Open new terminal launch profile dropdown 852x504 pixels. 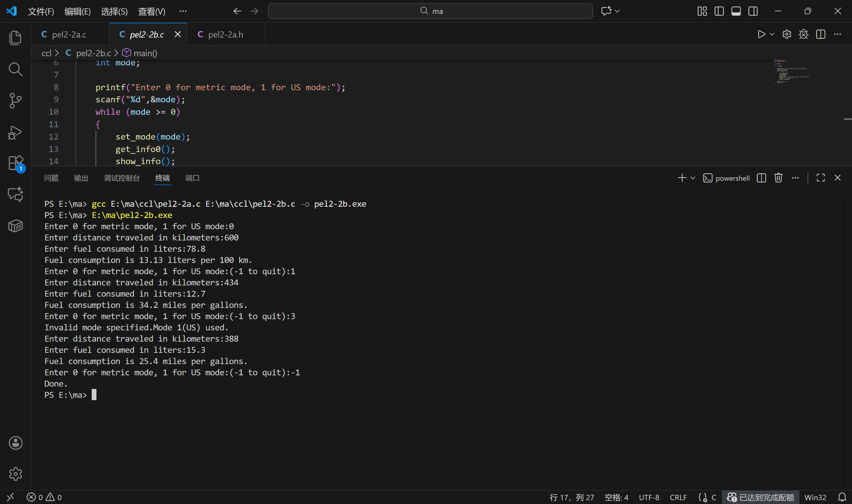pyautogui.click(x=693, y=178)
